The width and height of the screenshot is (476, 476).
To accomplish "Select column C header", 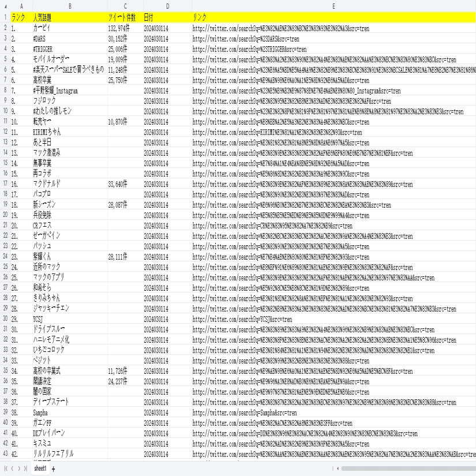I will click(125, 6).
